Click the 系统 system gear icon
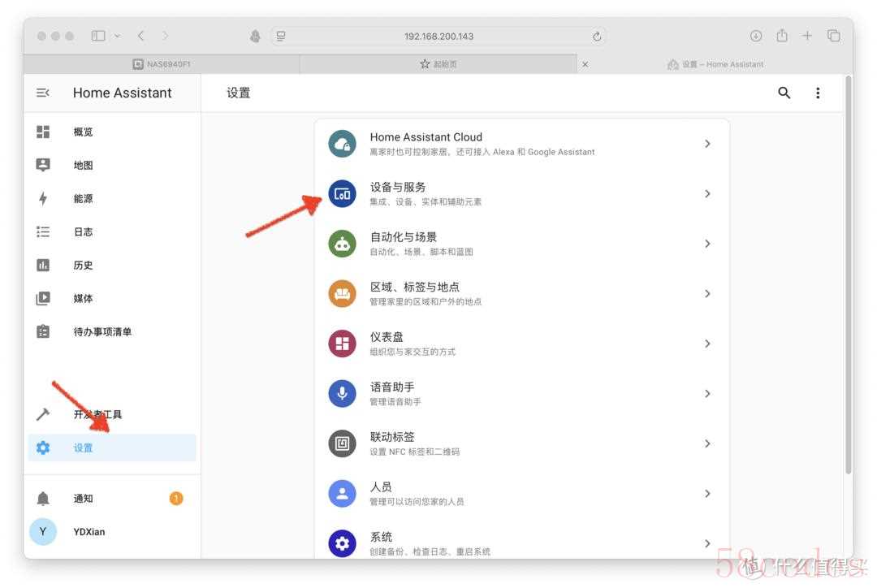 [343, 543]
